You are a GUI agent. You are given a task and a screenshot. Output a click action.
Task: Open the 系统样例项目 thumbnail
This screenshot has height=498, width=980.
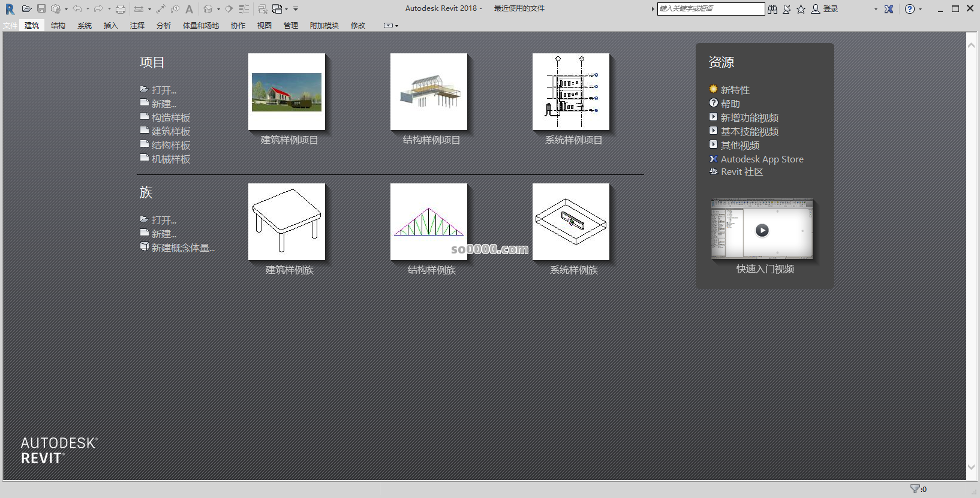coord(571,92)
